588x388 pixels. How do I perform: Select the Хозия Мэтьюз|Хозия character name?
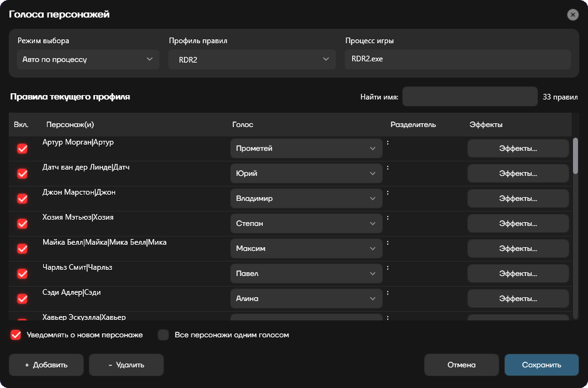pyautogui.click(x=78, y=217)
